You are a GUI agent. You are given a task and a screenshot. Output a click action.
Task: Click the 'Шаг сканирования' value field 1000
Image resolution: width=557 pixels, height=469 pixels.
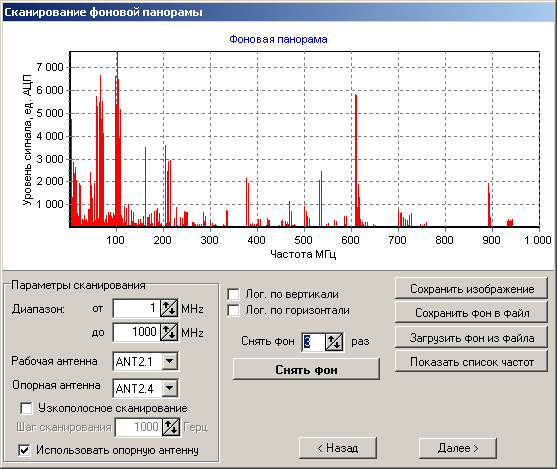pyautogui.click(x=139, y=427)
